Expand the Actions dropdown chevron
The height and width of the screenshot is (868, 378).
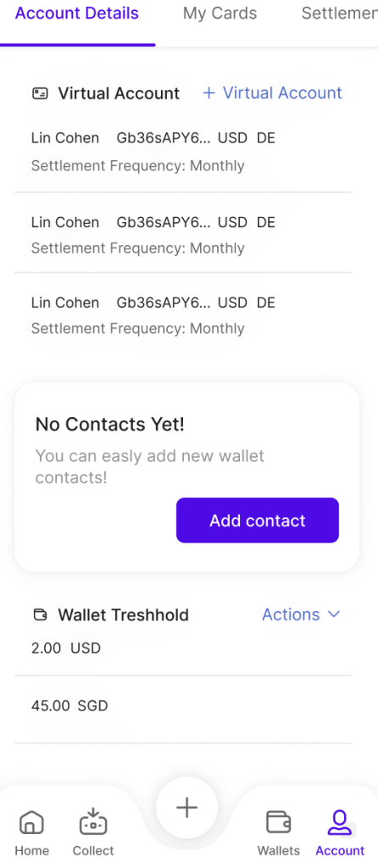333,615
